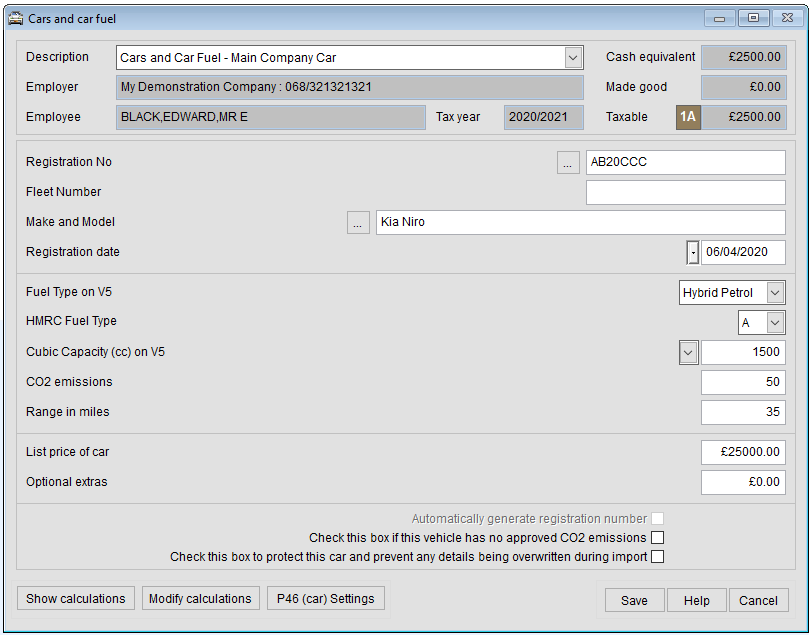
Task: Click the car icon in the title bar
Action: [14, 17]
